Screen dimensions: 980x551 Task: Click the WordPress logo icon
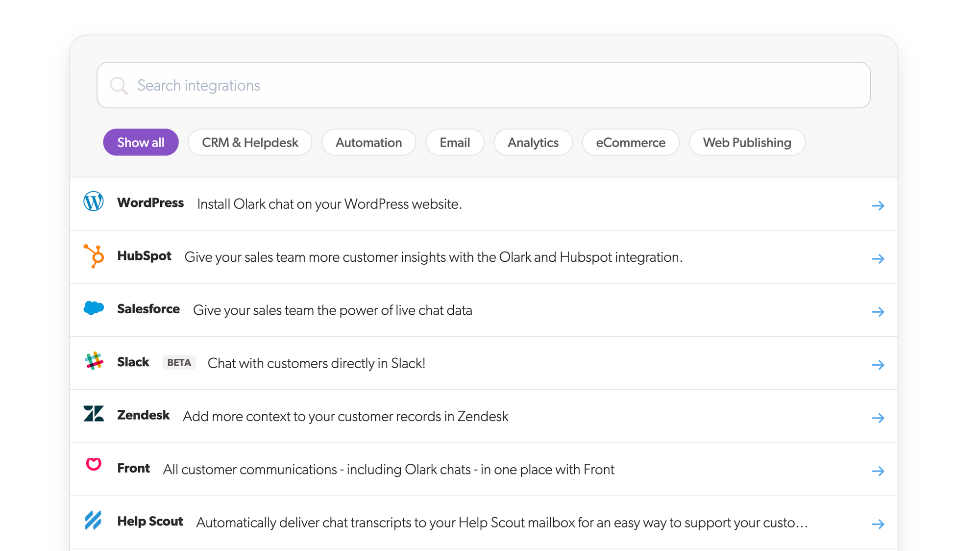click(x=94, y=201)
